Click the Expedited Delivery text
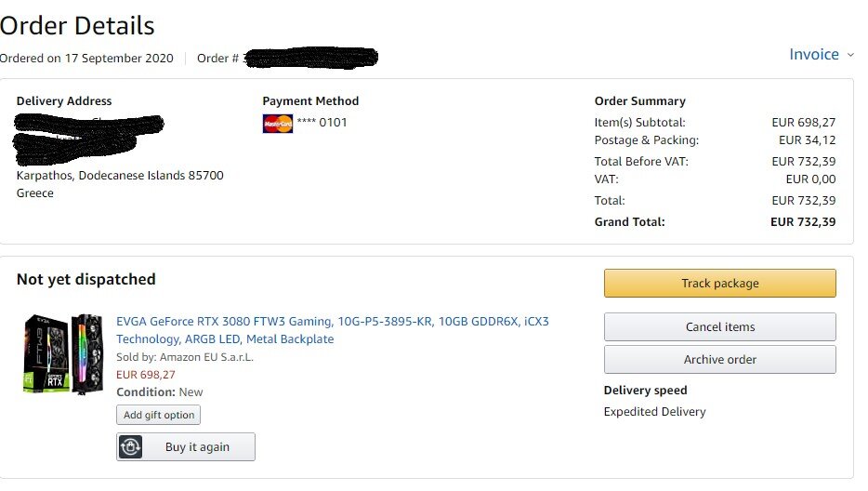The height and width of the screenshot is (491, 868). pyautogui.click(x=654, y=412)
